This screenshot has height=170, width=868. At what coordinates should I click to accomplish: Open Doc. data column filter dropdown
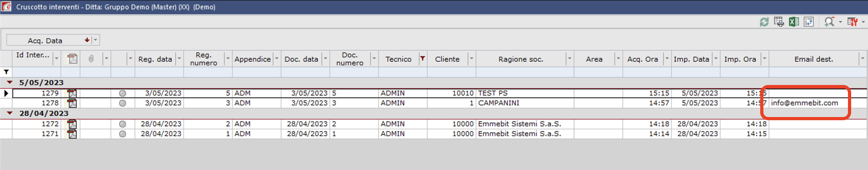(x=325, y=59)
